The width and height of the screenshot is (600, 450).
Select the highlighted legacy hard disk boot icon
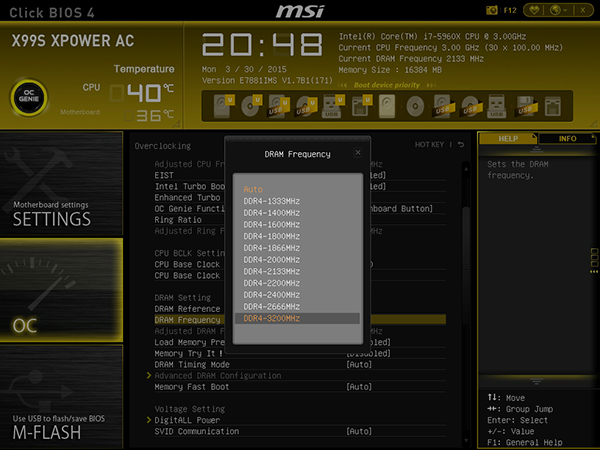point(386,106)
